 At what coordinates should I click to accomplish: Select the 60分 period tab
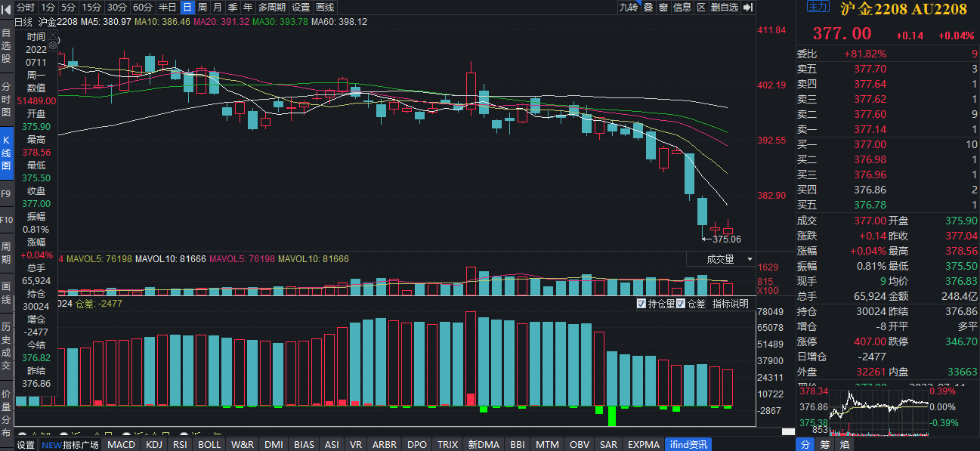click(143, 8)
